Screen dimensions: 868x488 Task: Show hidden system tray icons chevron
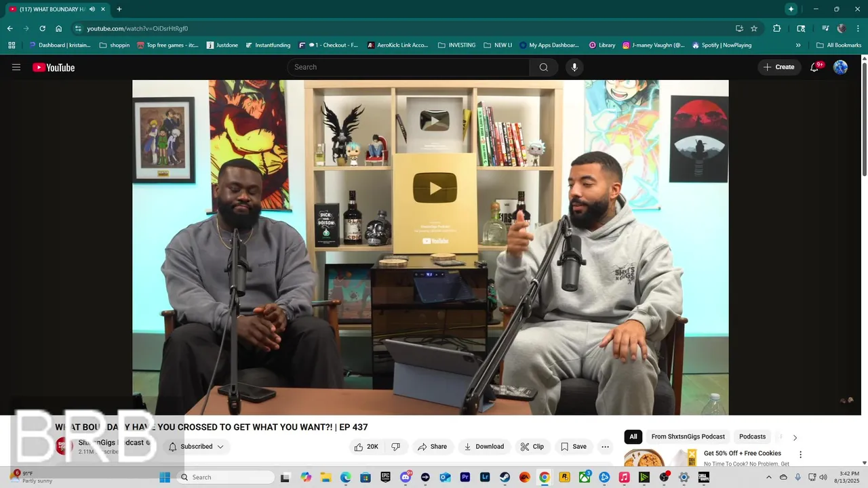click(769, 477)
